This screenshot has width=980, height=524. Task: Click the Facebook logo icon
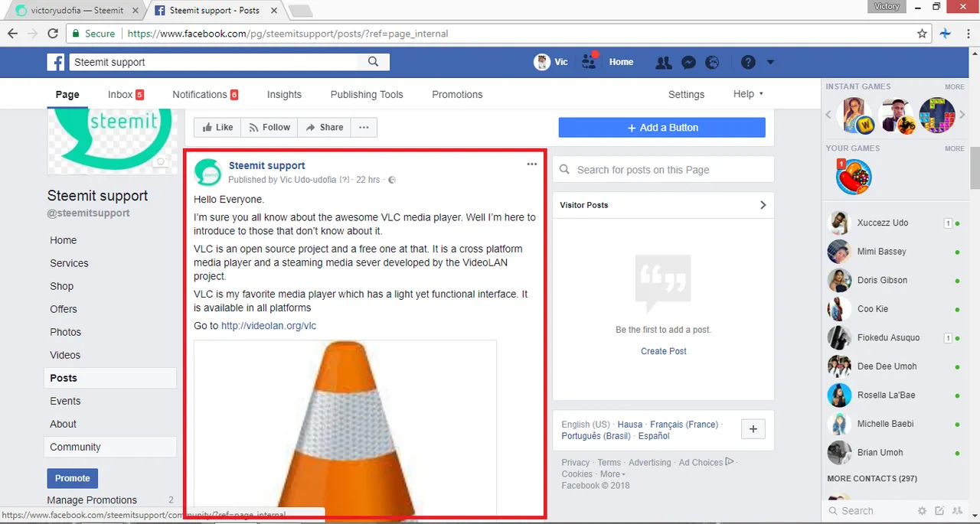tap(56, 62)
